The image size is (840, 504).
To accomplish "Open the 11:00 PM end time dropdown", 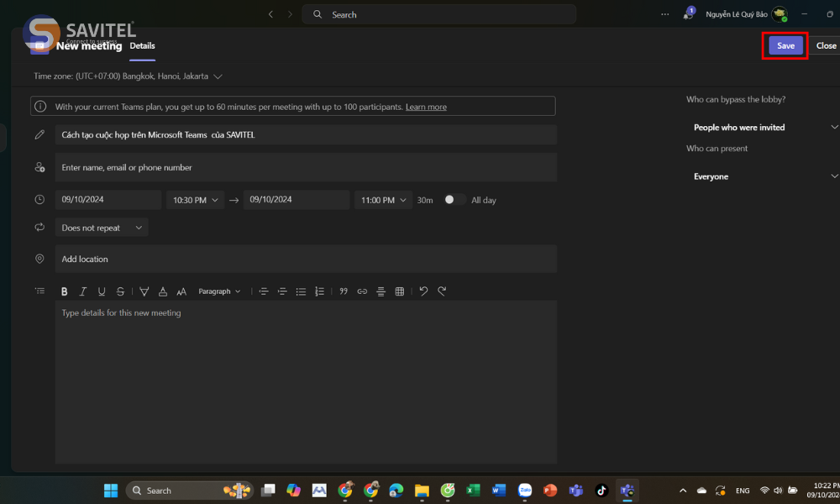I will click(x=383, y=200).
